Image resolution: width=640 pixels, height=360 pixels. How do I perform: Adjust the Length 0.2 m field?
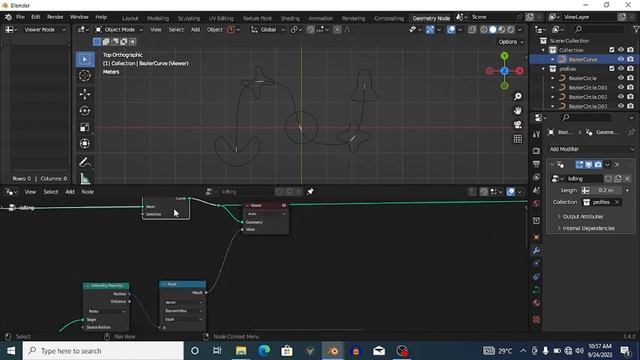click(x=606, y=190)
